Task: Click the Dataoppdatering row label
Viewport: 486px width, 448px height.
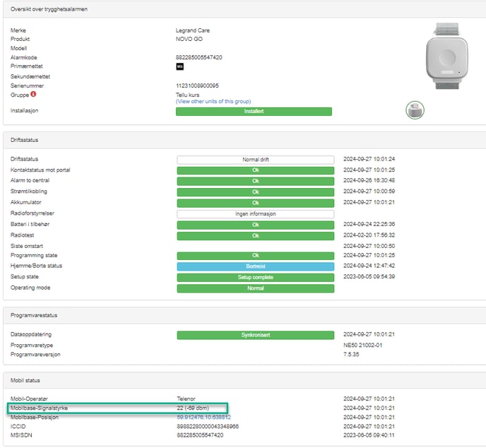Action: pyautogui.click(x=31, y=334)
